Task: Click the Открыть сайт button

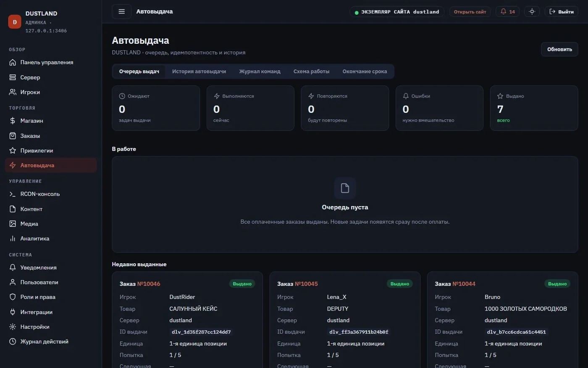Action: tap(470, 12)
